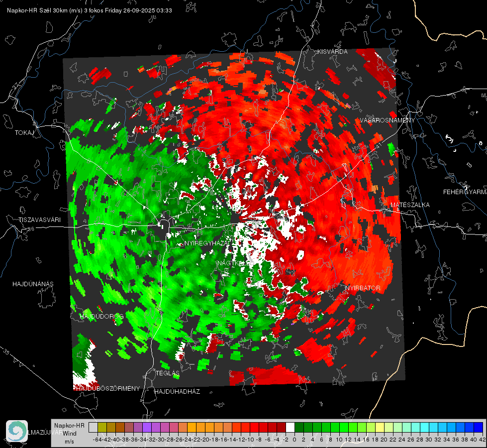This screenshot has height=448, width=487.
Task: Pick the orange swatch between -24 and -22
Action: (x=192, y=427)
